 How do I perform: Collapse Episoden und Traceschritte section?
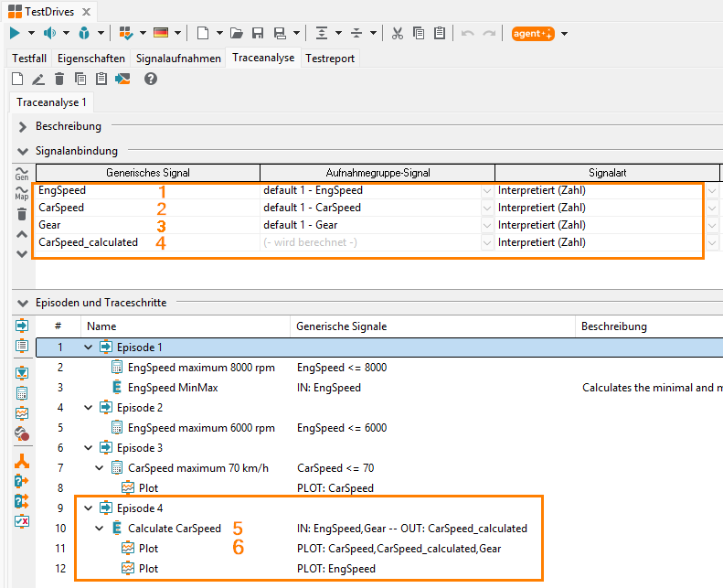tap(22, 303)
